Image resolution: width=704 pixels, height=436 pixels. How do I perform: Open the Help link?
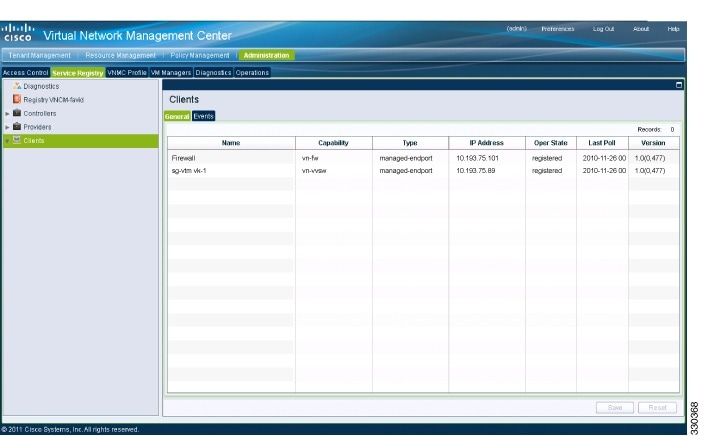673,29
